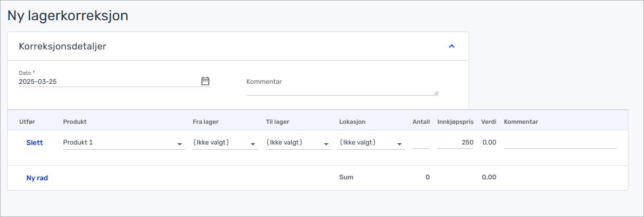
Task: Add a row with Ny rad
Action: (x=37, y=178)
